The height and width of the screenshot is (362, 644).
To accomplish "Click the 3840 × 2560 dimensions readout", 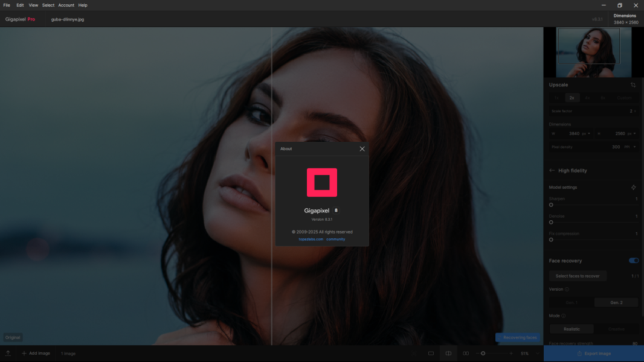I will point(626,22).
